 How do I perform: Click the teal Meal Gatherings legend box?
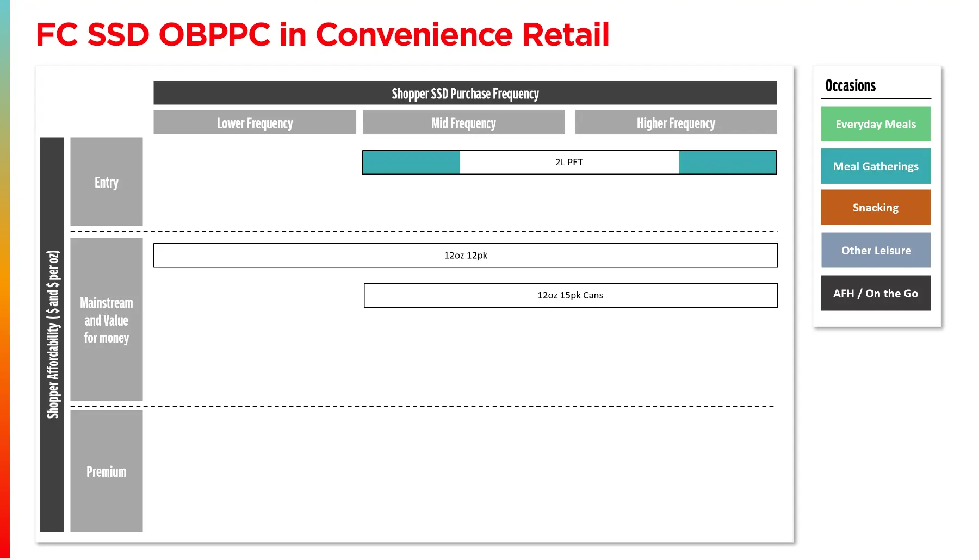(876, 166)
